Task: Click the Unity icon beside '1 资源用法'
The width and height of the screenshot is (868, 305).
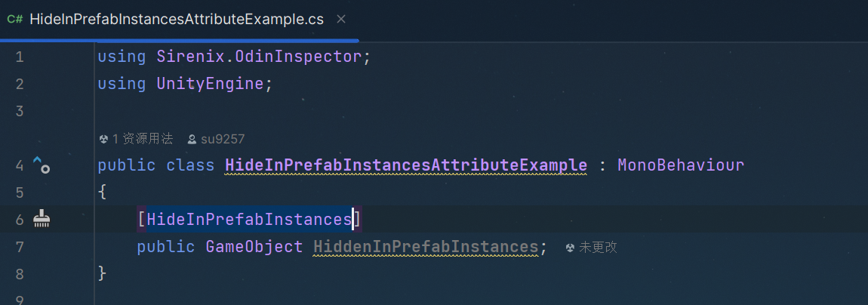Action: coord(103,139)
